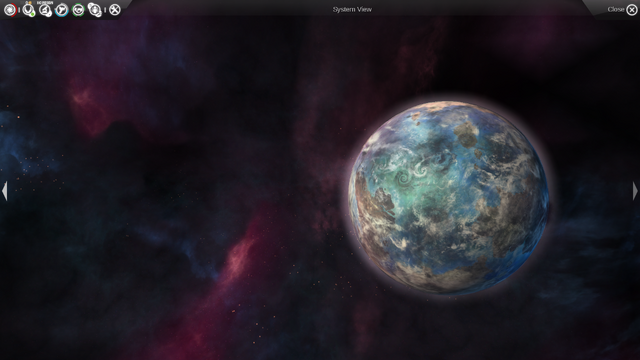Click the spiral storm on the planet
The image size is (640, 360).
(404, 178)
